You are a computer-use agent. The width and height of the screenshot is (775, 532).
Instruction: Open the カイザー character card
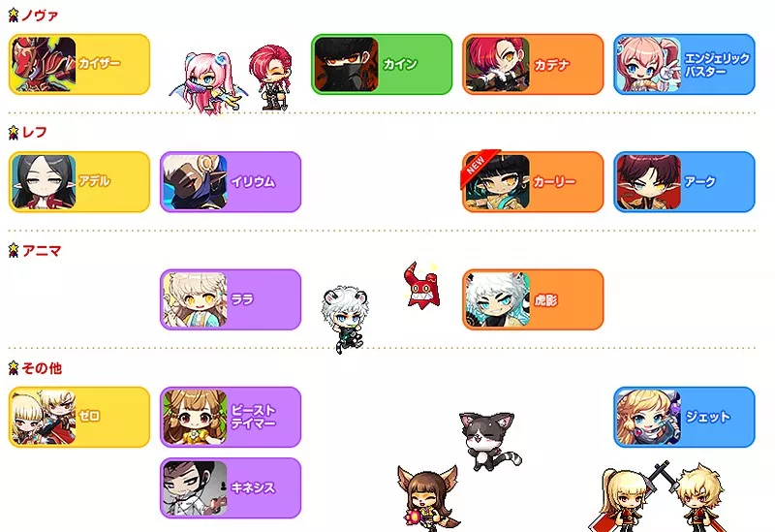pyautogui.click(x=79, y=64)
